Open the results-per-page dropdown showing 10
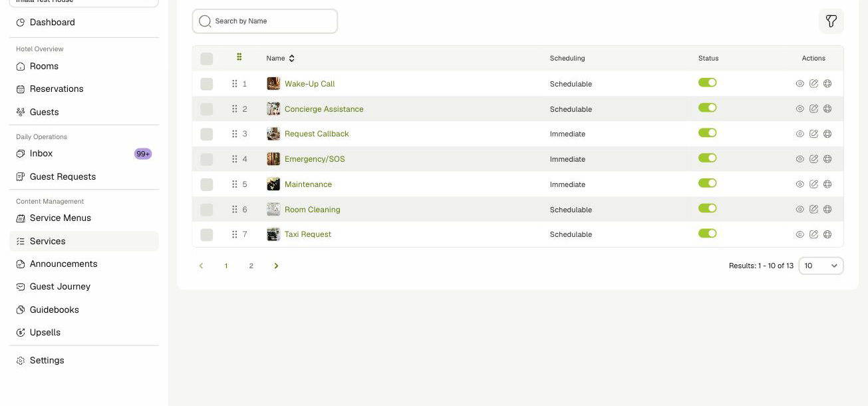 821,266
